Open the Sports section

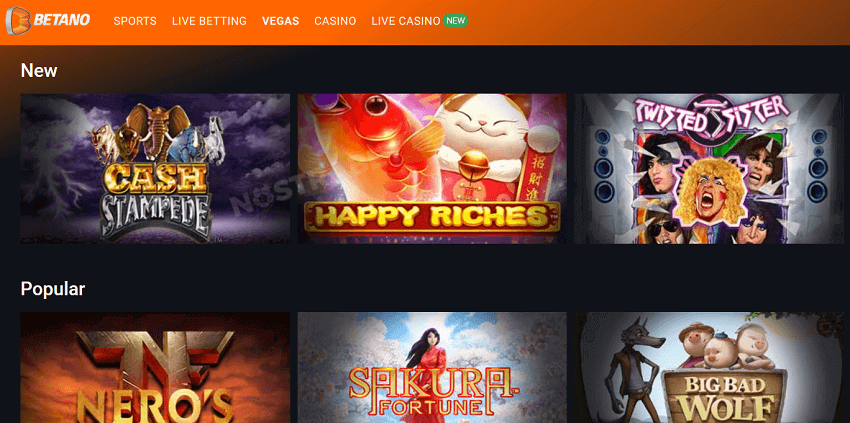pos(135,21)
